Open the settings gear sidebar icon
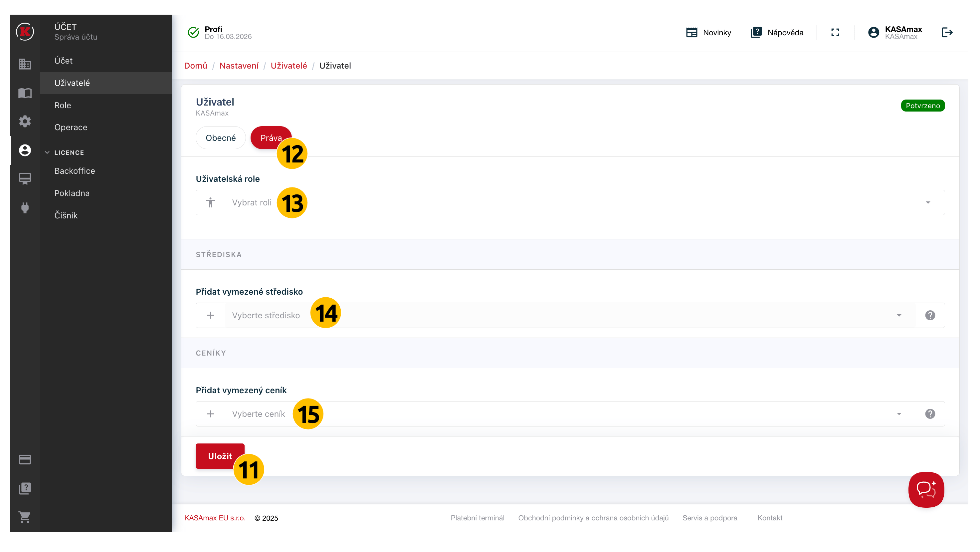 tap(25, 122)
